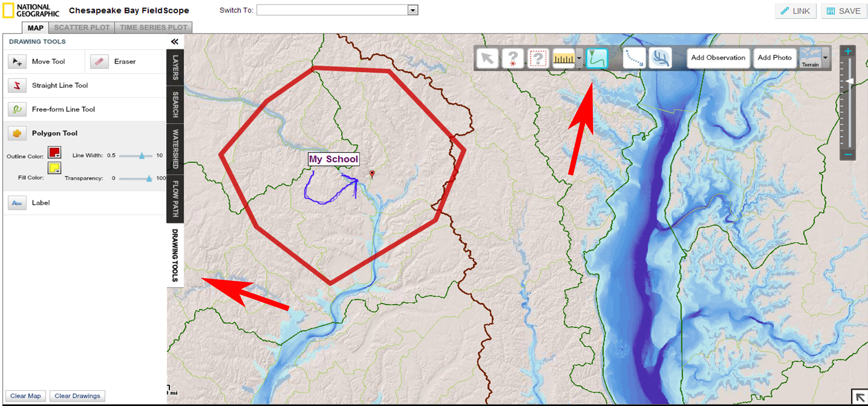Activate the point query question-mark tool
This screenshot has height=406, width=868.
tap(513, 58)
